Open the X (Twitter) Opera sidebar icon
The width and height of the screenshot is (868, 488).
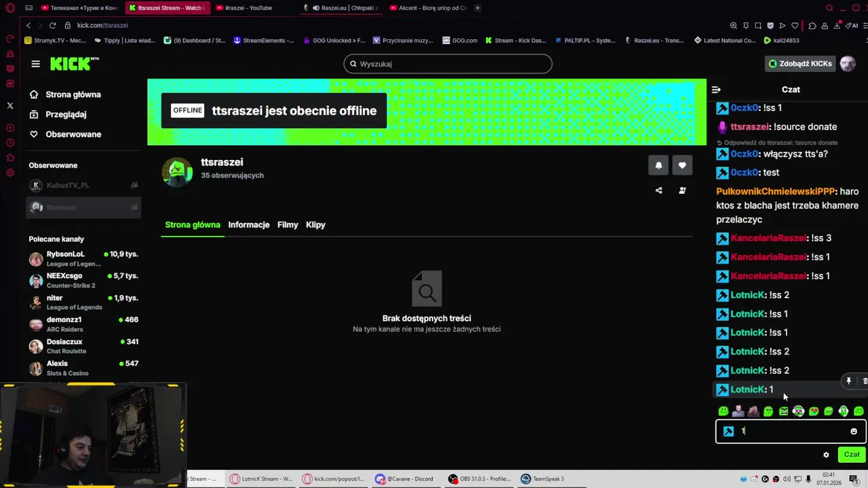pos(10,106)
